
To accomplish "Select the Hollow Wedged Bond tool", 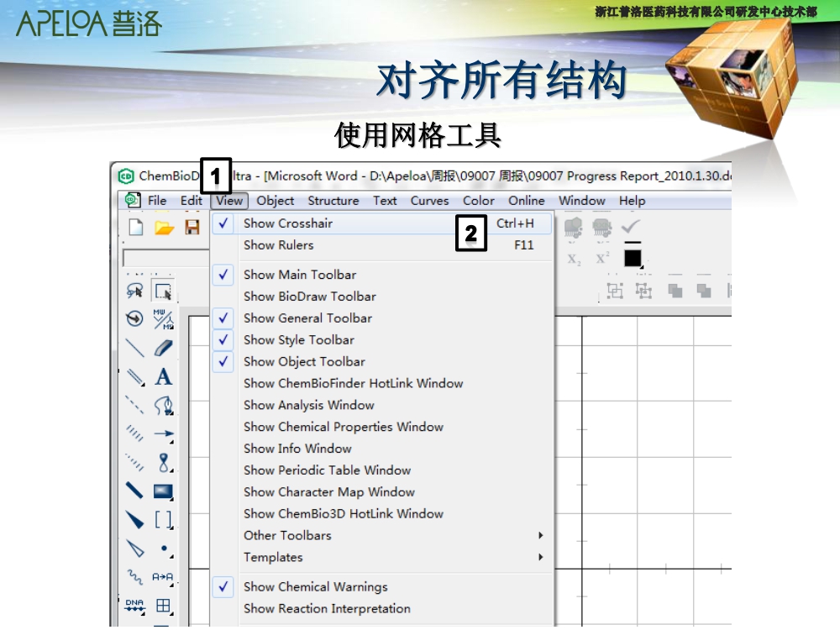I will 134,548.
